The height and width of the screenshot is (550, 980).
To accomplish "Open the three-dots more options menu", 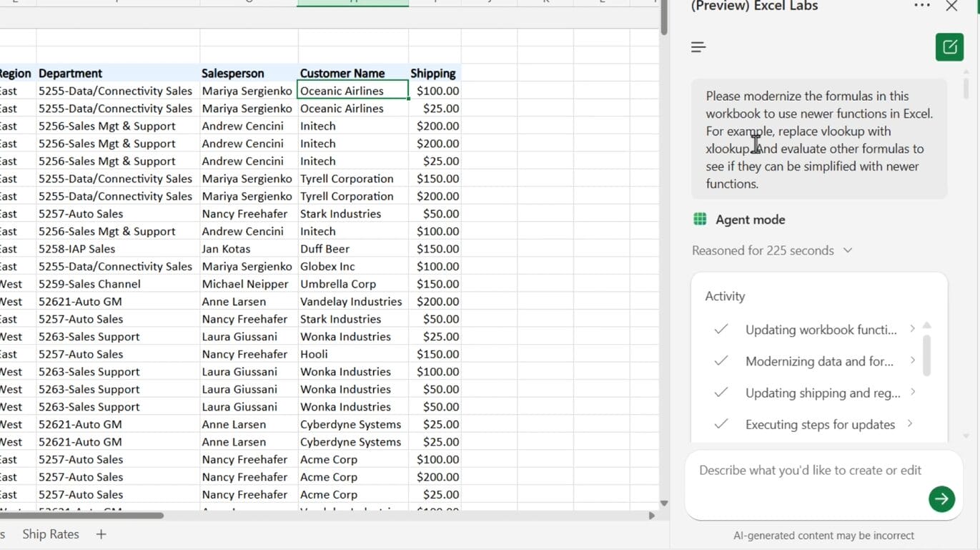I will [922, 6].
